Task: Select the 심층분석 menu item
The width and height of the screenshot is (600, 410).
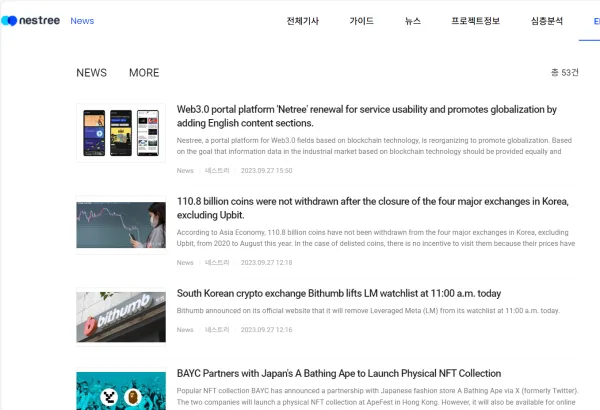Action: 547,21
